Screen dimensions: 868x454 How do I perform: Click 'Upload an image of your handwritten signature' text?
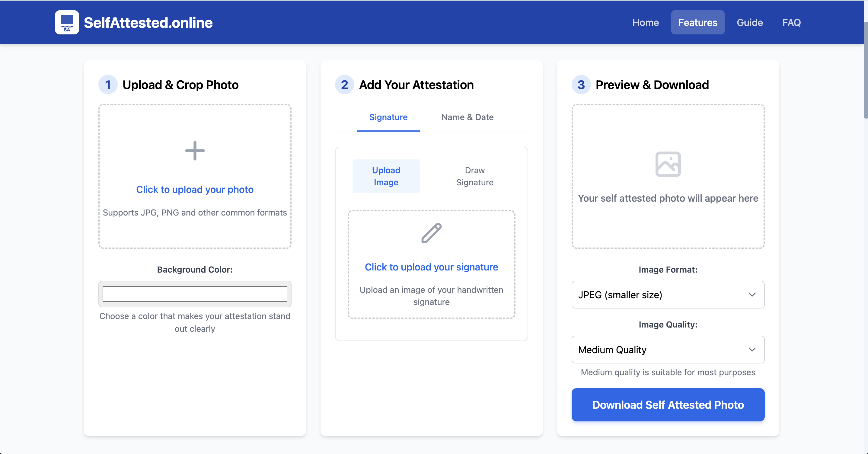pos(431,296)
